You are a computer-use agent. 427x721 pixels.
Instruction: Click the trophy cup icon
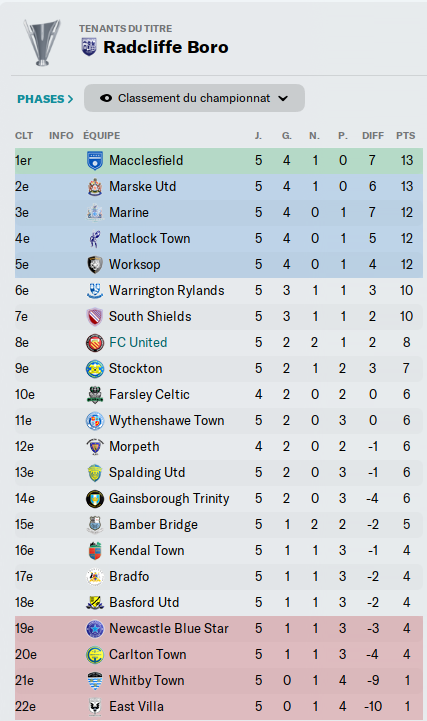[x=42, y=43]
